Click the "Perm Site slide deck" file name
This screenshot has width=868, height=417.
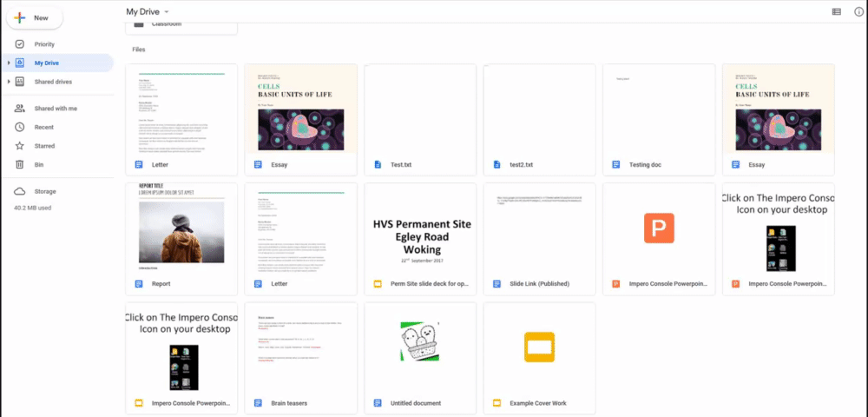(x=430, y=284)
